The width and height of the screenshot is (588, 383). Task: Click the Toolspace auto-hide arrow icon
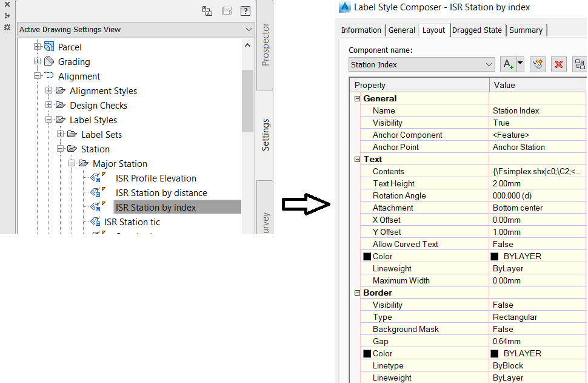7,16
